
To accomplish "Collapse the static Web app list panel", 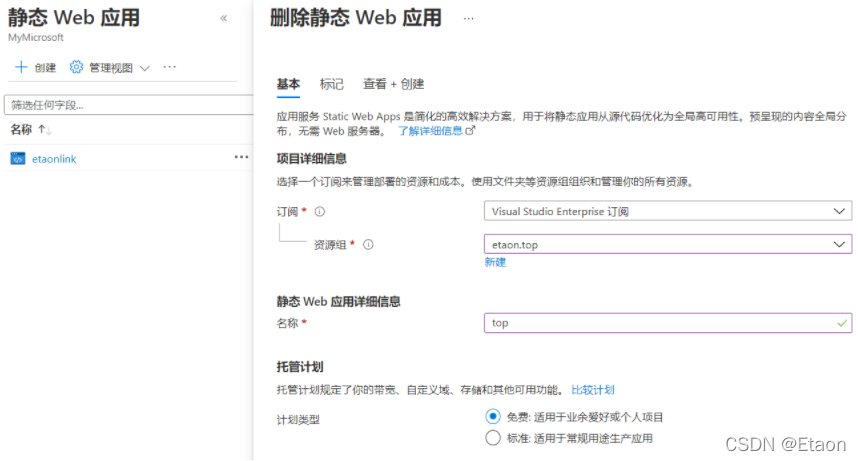I will (223, 18).
